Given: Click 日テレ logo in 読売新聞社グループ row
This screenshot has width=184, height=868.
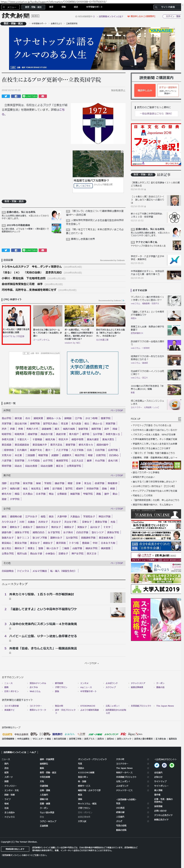Looking at the screenshot, I should 34,734.
